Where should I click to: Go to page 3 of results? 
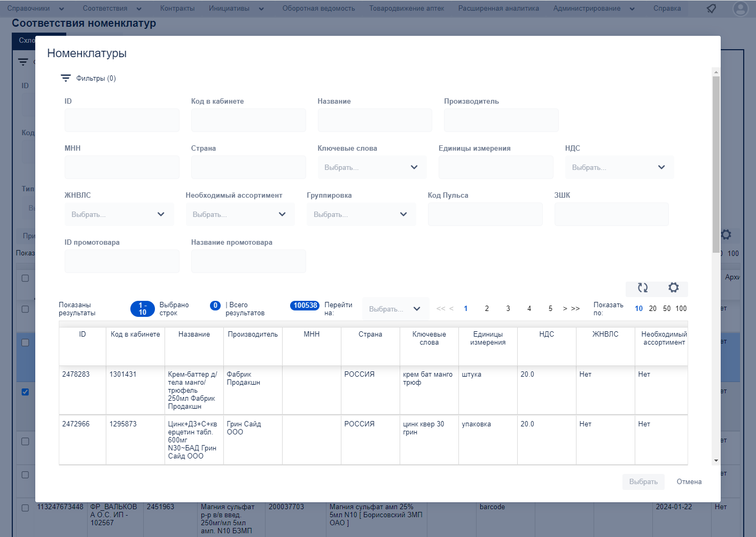click(x=508, y=308)
